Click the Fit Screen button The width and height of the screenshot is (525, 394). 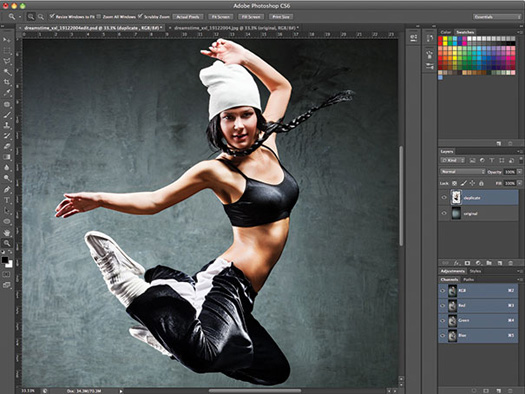(221, 17)
